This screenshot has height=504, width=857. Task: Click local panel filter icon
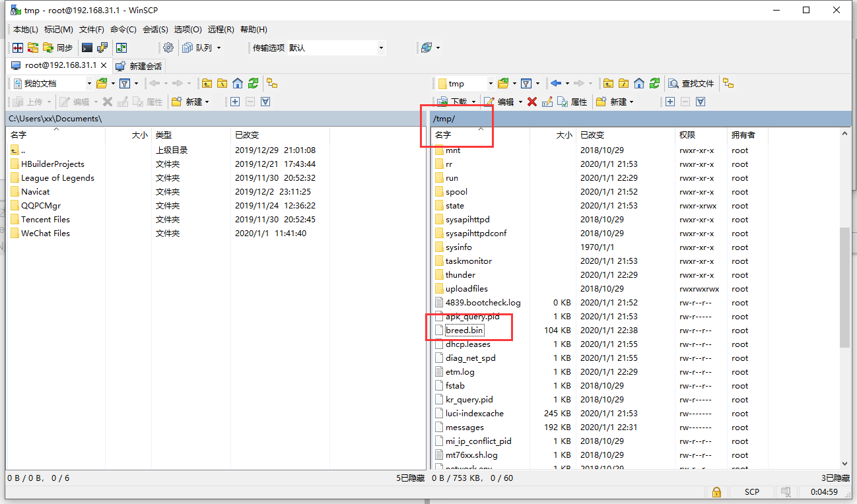pyautogui.click(x=125, y=83)
